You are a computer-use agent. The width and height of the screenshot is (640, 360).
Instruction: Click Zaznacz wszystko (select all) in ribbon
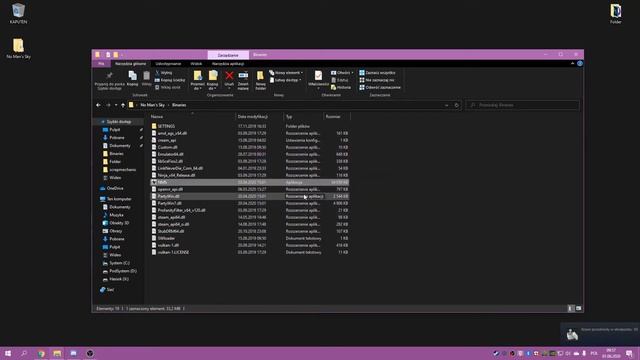coord(377,73)
